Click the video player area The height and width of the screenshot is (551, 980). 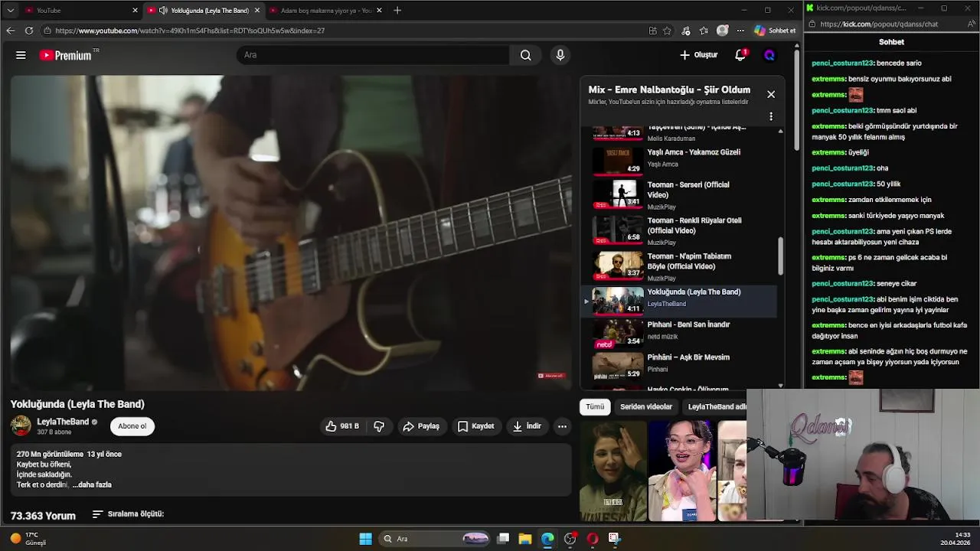tap(291, 233)
